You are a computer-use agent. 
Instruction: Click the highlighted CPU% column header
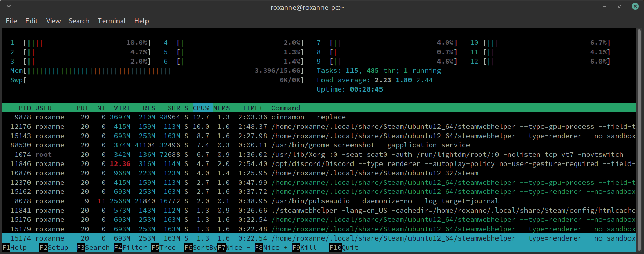[x=201, y=108]
